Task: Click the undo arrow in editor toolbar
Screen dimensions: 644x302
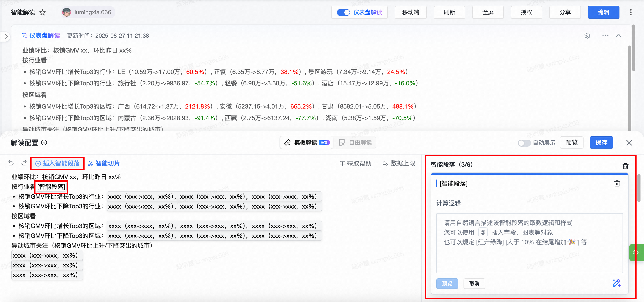Action: coord(11,163)
